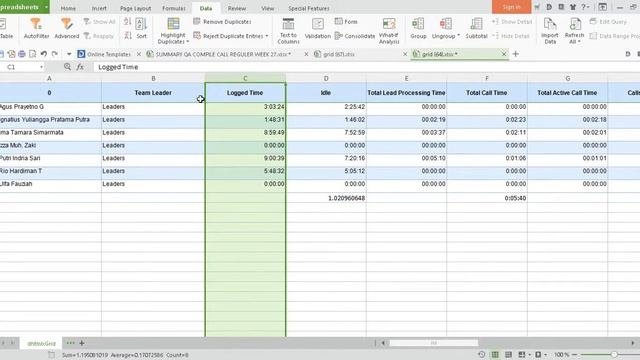Open What-If Analysis
This screenshot has height=360, width=640.
pos(389,31)
